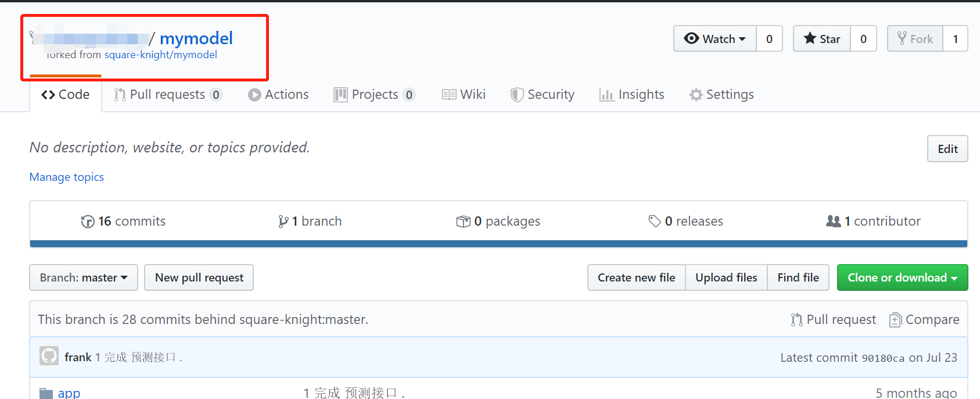The height and width of the screenshot is (399, 980).
Task: Click the fork icon in Fork button
Action: [902, 38]
